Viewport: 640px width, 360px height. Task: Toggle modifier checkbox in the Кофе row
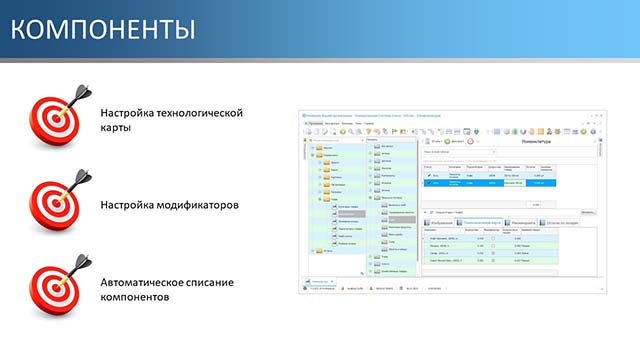coord(493,238)
